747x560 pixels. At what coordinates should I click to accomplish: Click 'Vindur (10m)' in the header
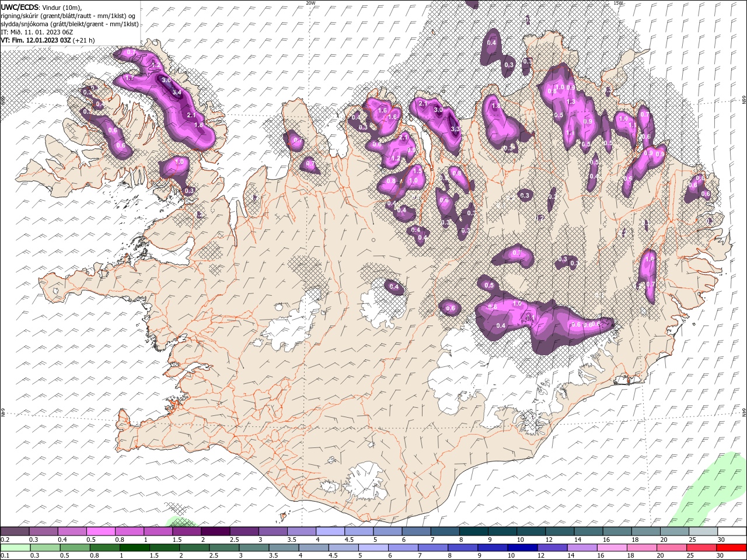point(63,7)
